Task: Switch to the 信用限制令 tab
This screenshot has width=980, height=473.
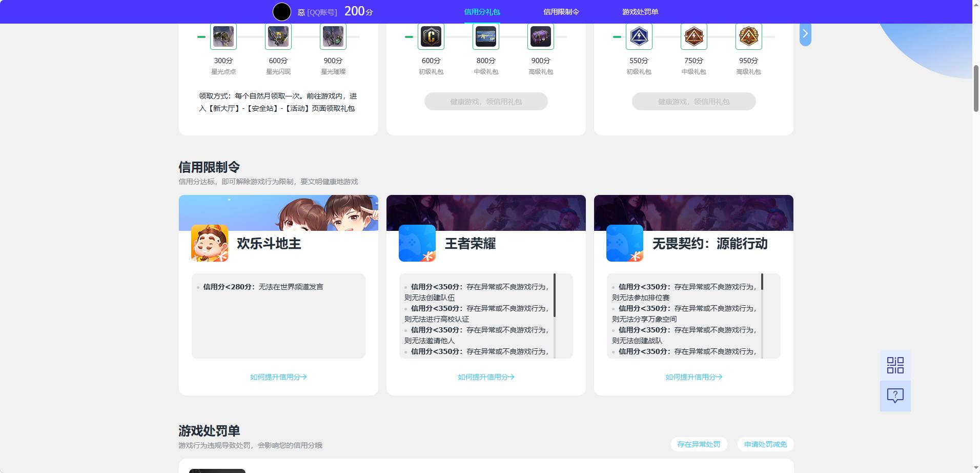Action: pos(561,12)
